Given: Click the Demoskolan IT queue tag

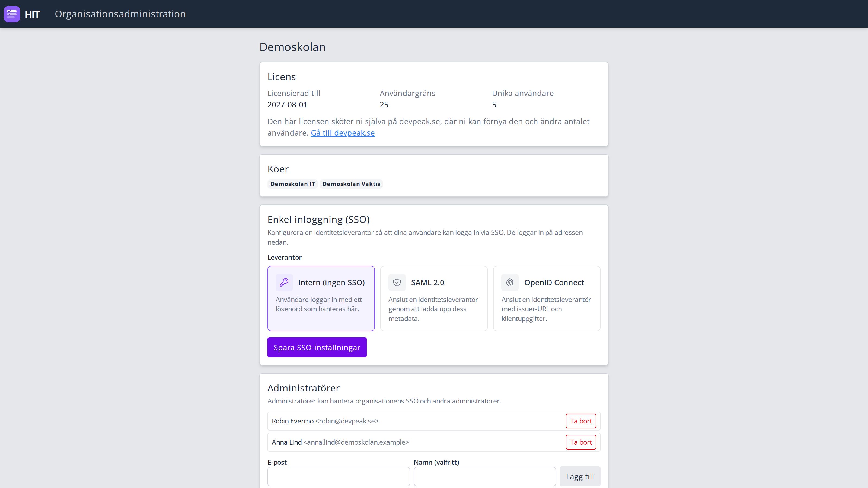Looking at the screenshot, I should 292,184.
